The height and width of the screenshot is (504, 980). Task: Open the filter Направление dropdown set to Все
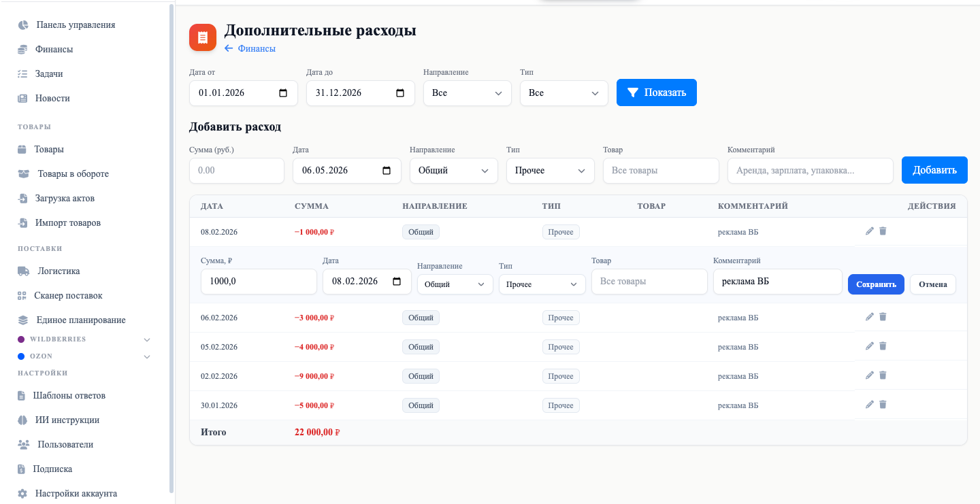coord(467,93)
